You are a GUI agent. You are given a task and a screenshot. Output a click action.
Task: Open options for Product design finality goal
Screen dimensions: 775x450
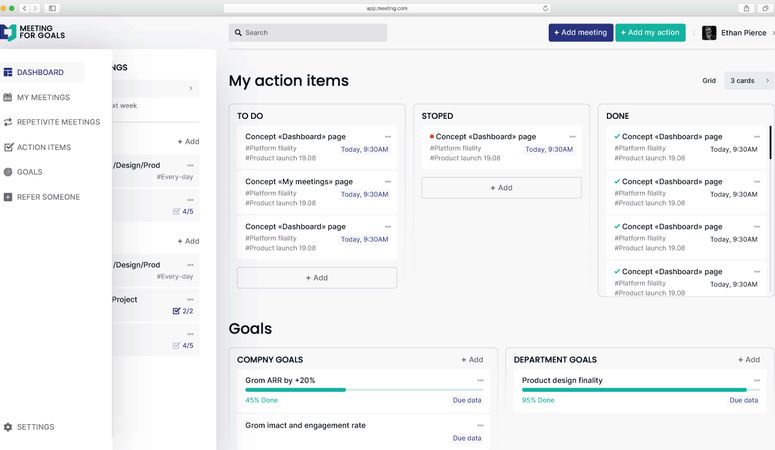[x=757, y=381]
